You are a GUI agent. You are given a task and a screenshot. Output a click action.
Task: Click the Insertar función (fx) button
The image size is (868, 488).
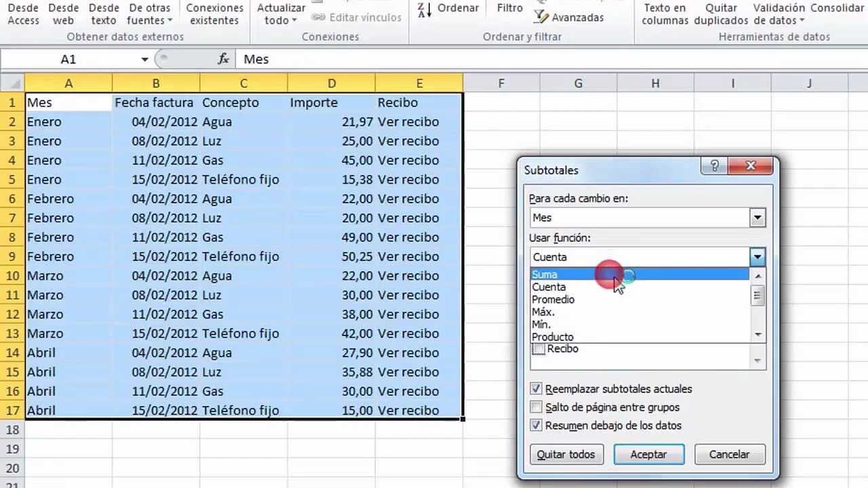pyautogui.click(x=223, y=59)
